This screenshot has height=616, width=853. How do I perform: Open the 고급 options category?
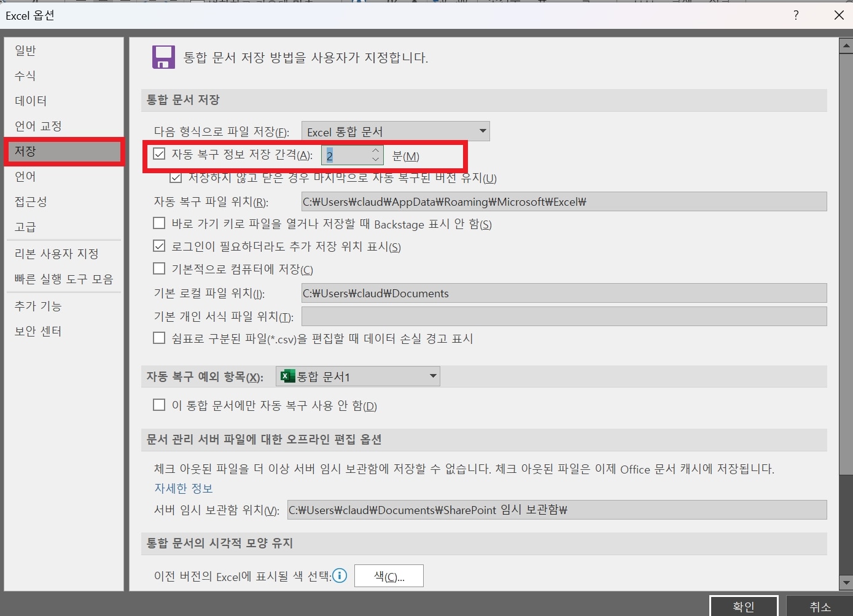click(x=25, y=227)
